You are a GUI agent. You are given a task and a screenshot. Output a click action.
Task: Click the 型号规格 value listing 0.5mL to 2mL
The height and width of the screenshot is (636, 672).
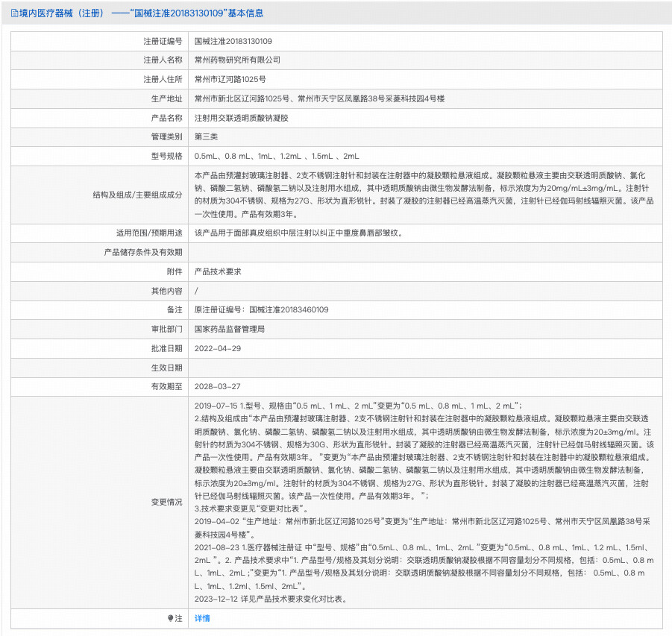pyautogui.click(x=277, y=157)
